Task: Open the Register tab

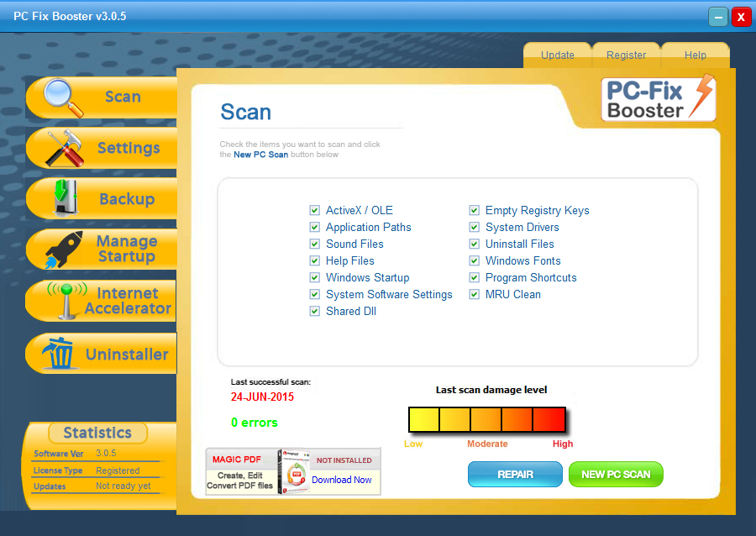Action: (x=627, y=55)
